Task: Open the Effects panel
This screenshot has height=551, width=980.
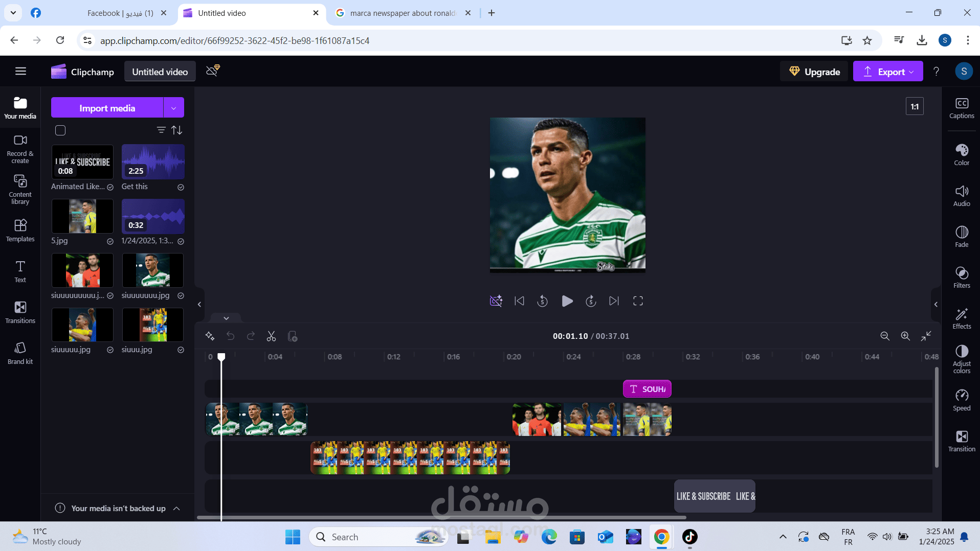Action: coord(962,318)
